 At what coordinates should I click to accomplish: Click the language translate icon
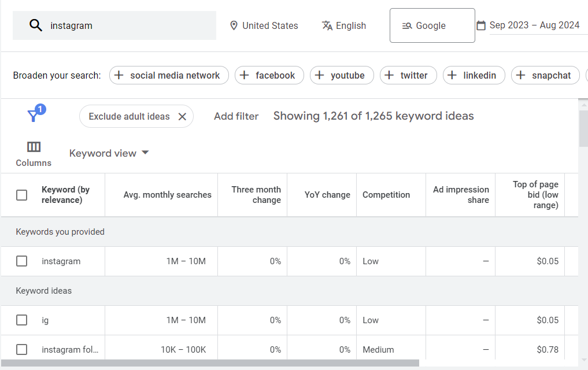327,25
